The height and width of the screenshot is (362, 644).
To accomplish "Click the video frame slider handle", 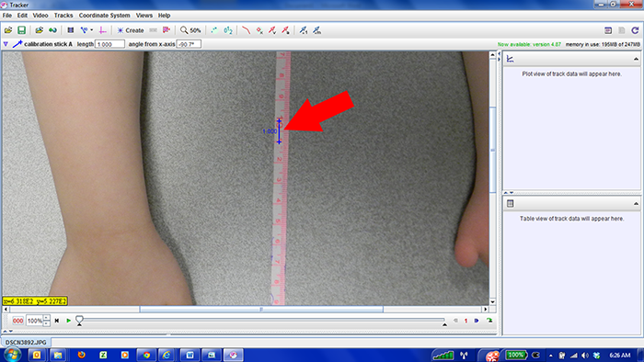I will tap(79, 321).
